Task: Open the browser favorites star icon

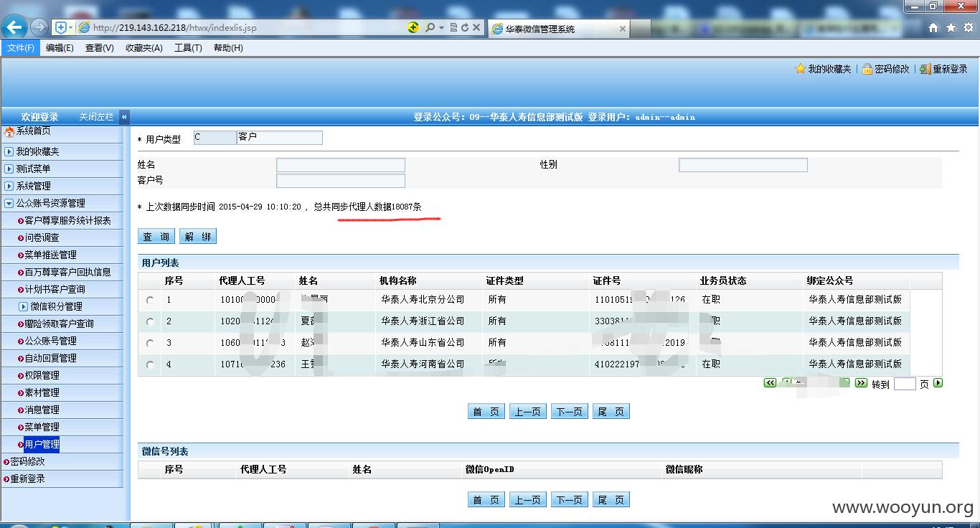Action: [x=951, y=27]
